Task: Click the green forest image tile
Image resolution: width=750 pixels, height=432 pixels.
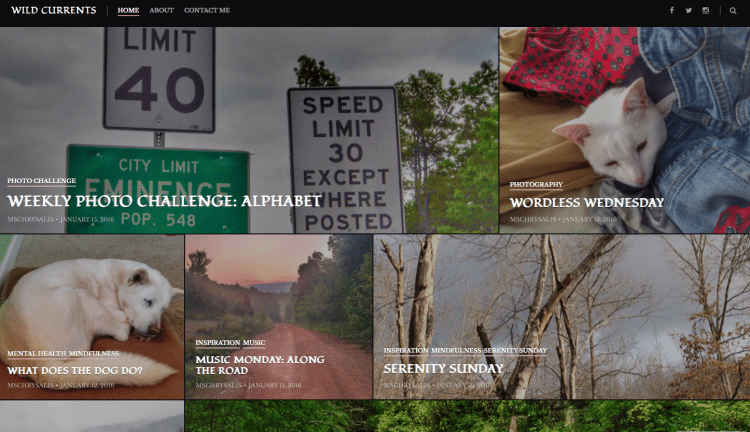Action: [467, 416]
